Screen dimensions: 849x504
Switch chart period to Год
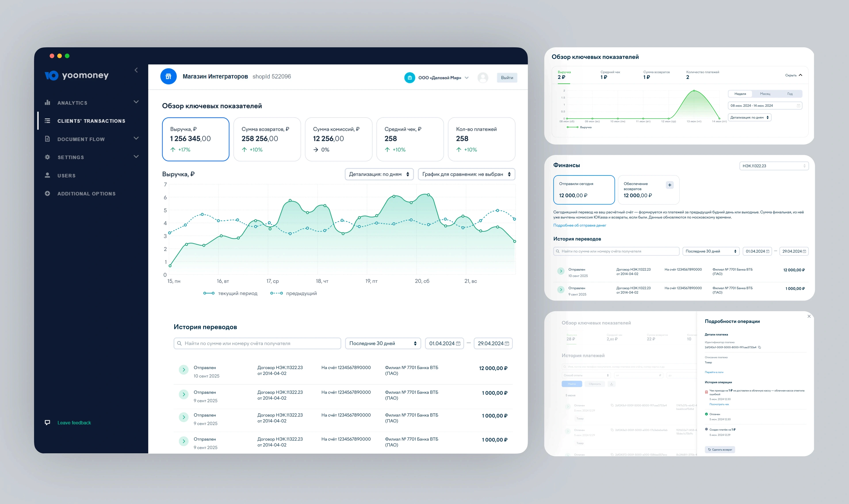(x=790, y=94)
